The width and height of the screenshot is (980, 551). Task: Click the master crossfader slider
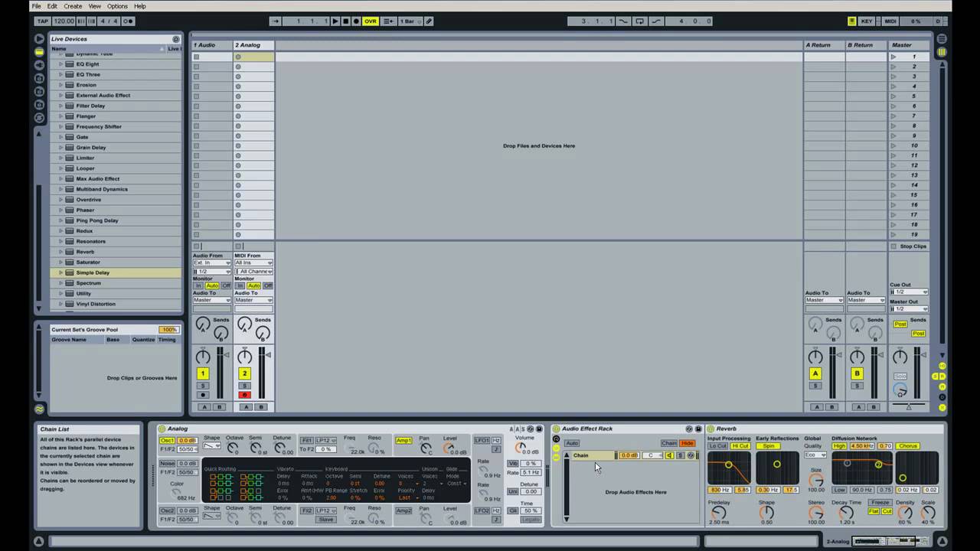pos(909,406)
